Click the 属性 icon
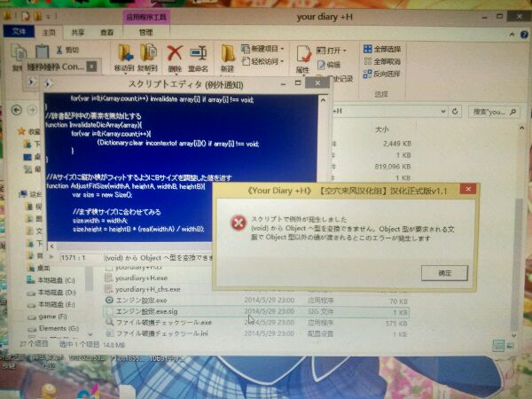The width and height of the screenshot is (532, 399). coord(303,54)
